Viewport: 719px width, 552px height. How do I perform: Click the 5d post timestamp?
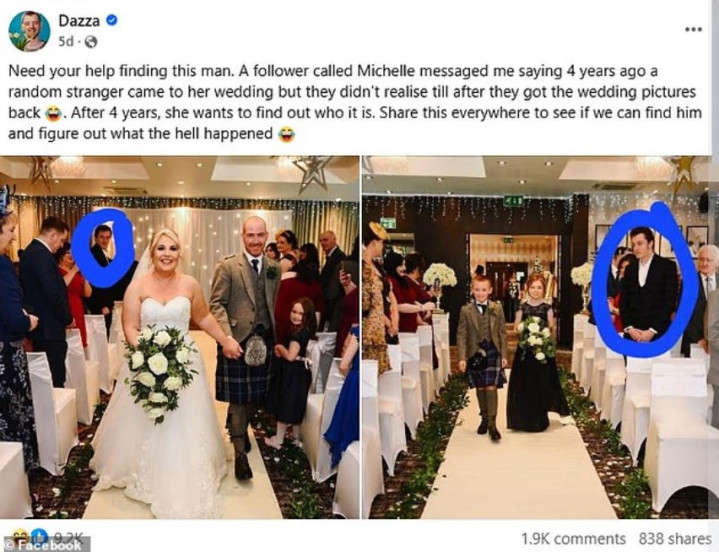(66, 42)
